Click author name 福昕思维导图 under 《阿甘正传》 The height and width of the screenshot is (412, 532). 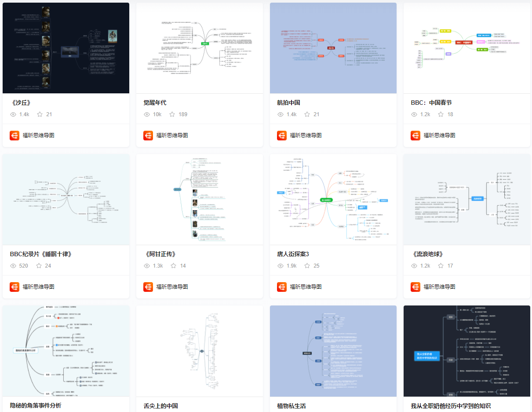[x=172, y=287]
